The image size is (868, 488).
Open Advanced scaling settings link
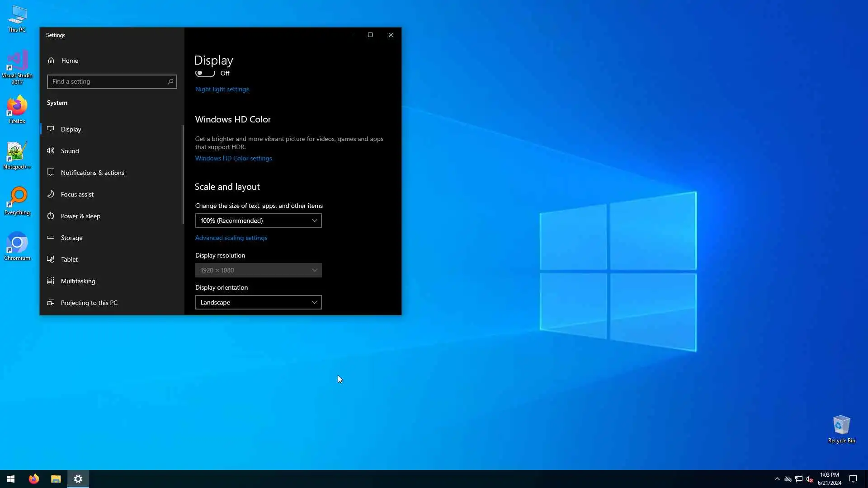pyautogui.click(x=231, y=238)
